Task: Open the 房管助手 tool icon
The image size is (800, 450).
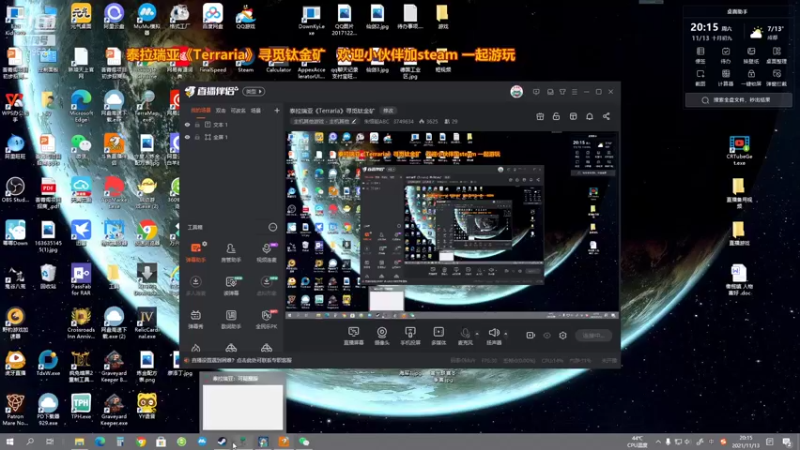Action: (x=231, y=253)
